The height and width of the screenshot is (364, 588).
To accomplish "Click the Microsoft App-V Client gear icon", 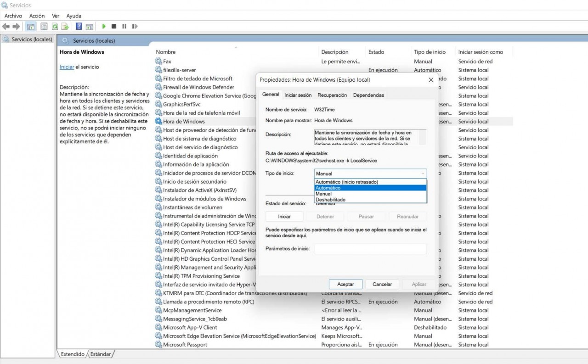I will pyautogui.click(x=158, y=327).
